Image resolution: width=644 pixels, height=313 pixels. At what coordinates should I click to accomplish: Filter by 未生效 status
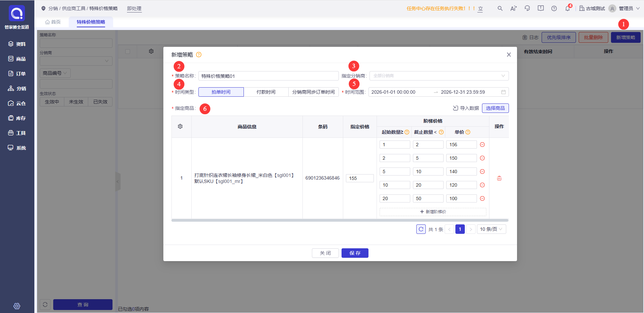76,102
